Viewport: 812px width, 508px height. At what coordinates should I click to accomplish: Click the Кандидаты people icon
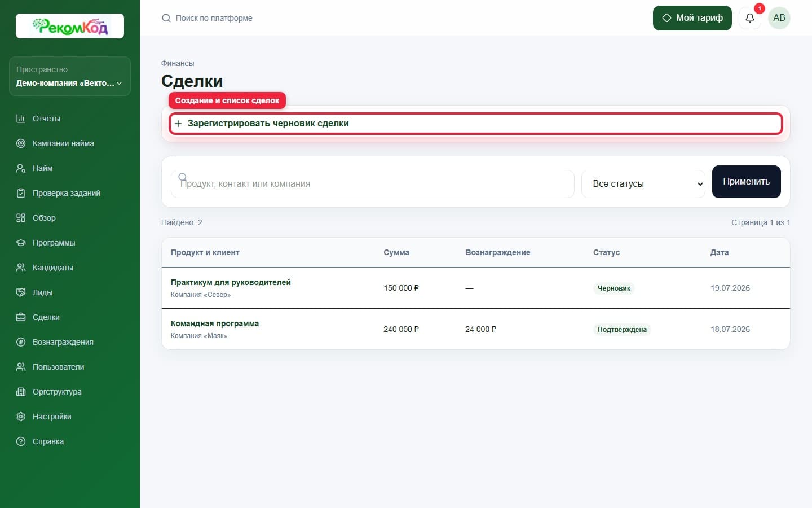coord(21,268)
